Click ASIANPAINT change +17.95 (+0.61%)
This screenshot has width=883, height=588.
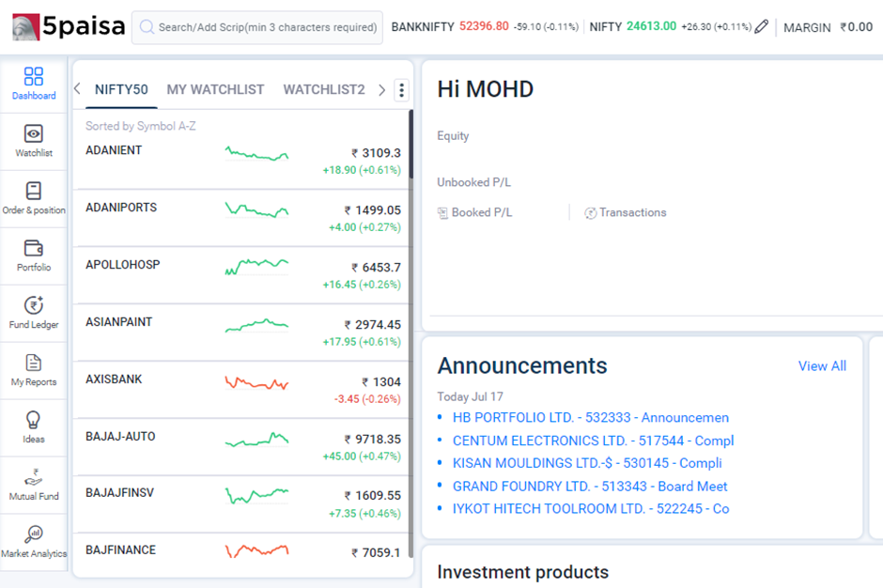[362, 342]
